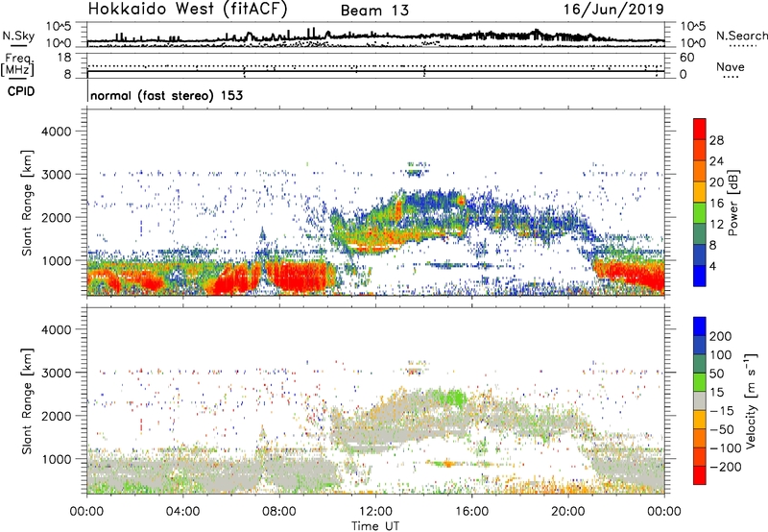768x532 pixels.
Task: Click the 4000 tick on velocity panel
Action: click(x=57, y=329)
